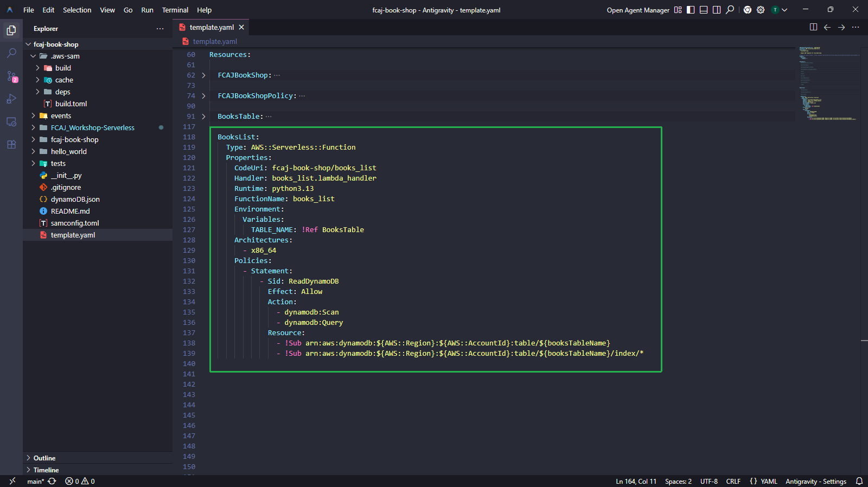Expand the hello_world folder
868x487 pixels.
[x=33, y=152]
